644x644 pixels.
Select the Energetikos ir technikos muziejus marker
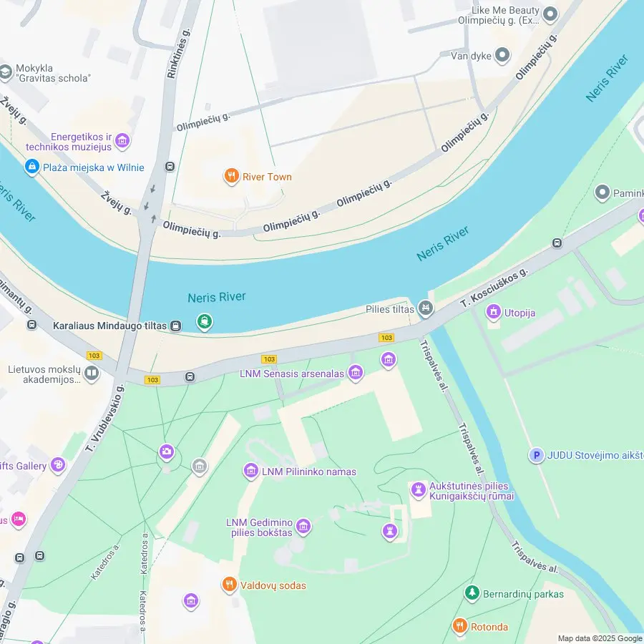pyautogui.click(x=122, y=141)
